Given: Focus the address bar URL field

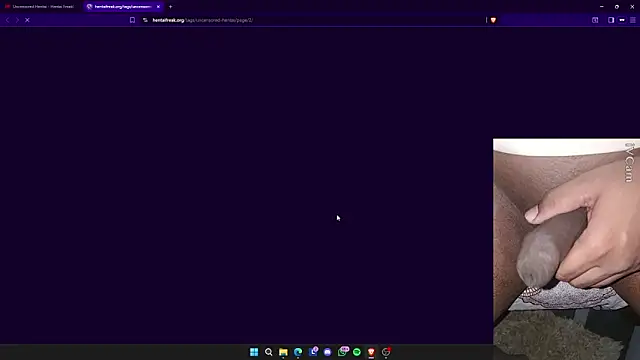Looking at the screenshot, I should click(x=314, y=20).
